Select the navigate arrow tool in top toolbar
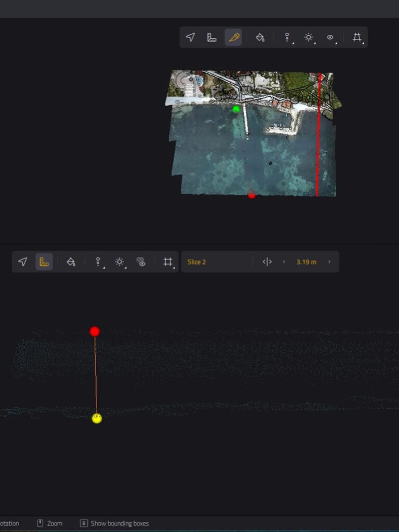 click(x=190, y=37)
